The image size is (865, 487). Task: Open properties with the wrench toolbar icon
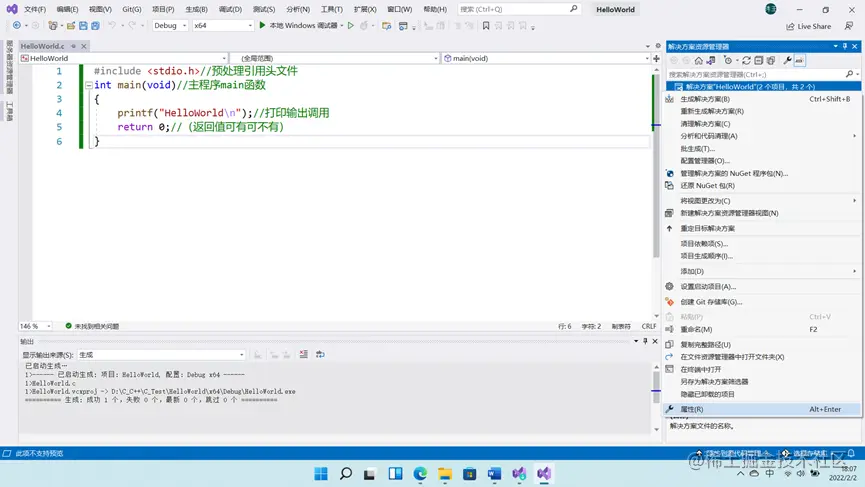coord(787,60)
